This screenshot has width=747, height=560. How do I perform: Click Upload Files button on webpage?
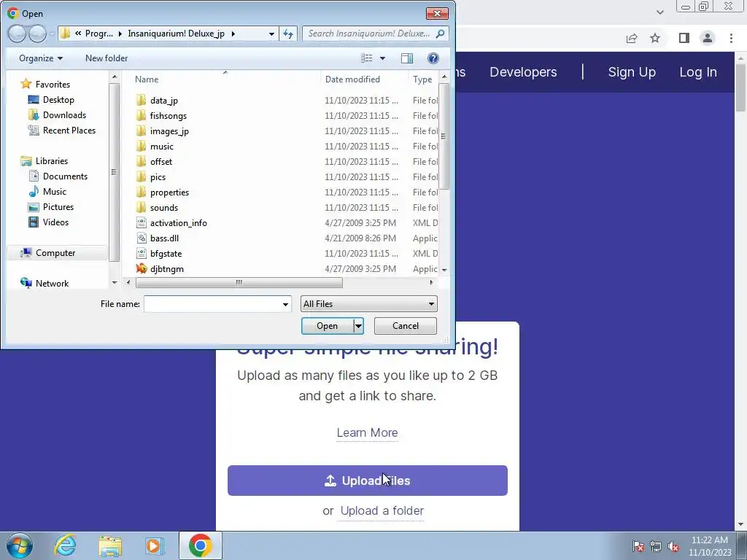[x=368, y=481]
